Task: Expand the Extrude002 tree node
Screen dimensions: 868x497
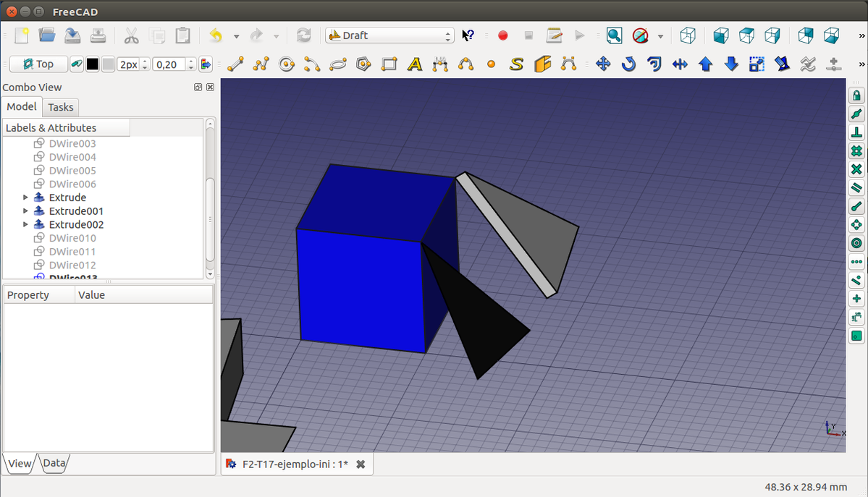Action: tap(26, 225)
